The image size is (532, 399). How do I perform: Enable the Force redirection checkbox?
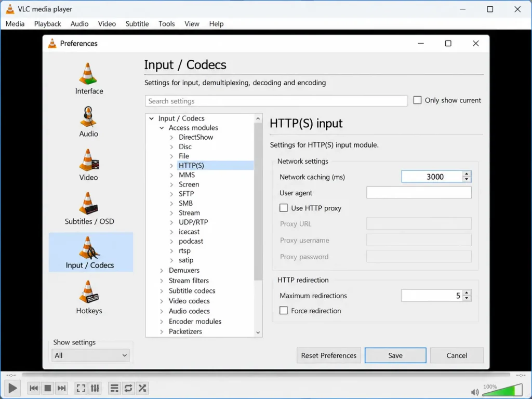[x=283, y=311]
